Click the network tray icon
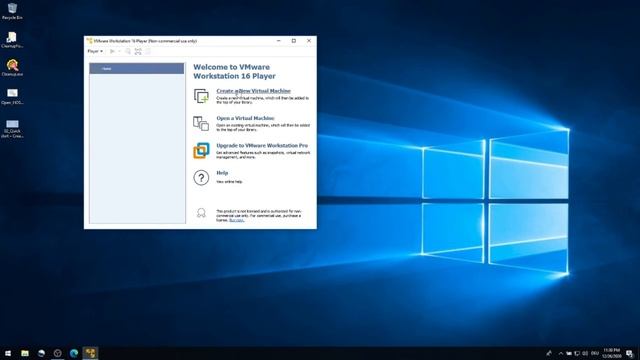 click(x=577, y=353)
